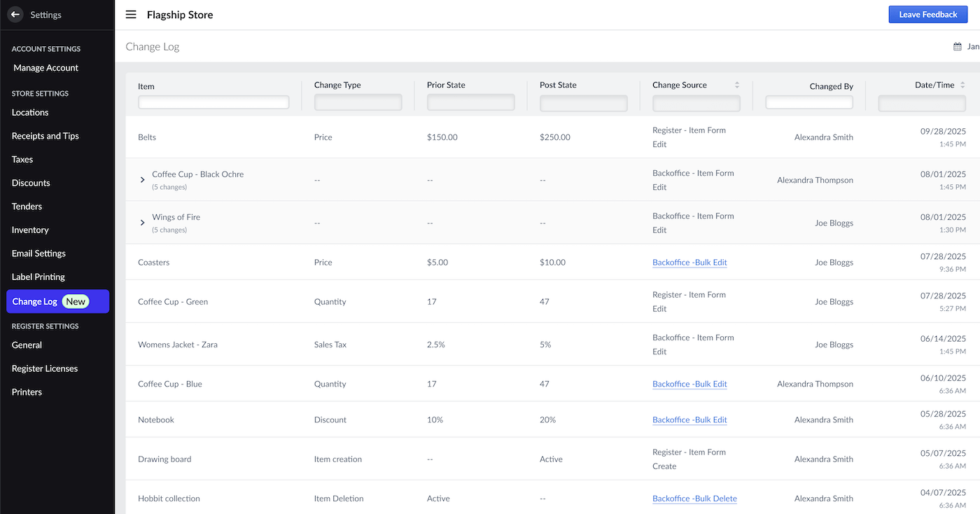Open the hamburger menu beside Flagship Store
The height and width of the screenshot is (514, 980).
tap(131, 14)
